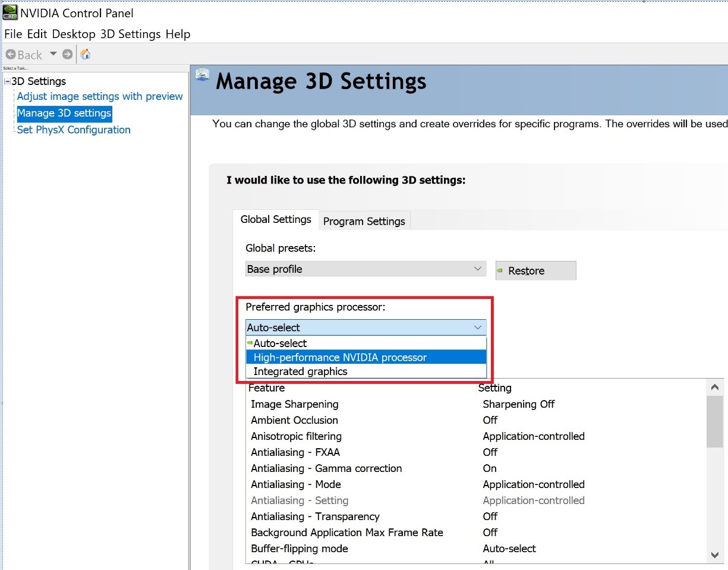The width and height of the screenshot is (728, 570).
Task: Click the Restore button
Action: click(x=535, y=270)
